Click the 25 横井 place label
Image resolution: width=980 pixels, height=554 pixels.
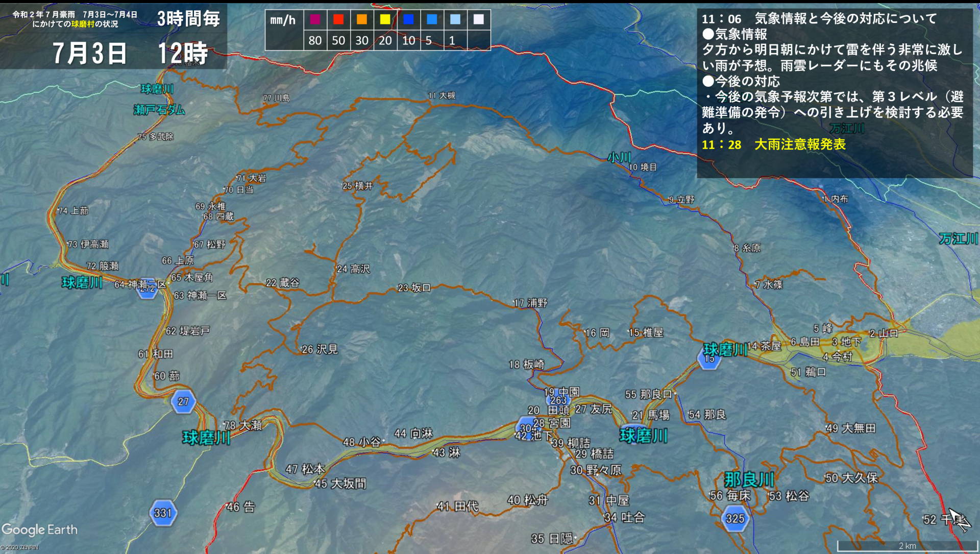(357, 186)
